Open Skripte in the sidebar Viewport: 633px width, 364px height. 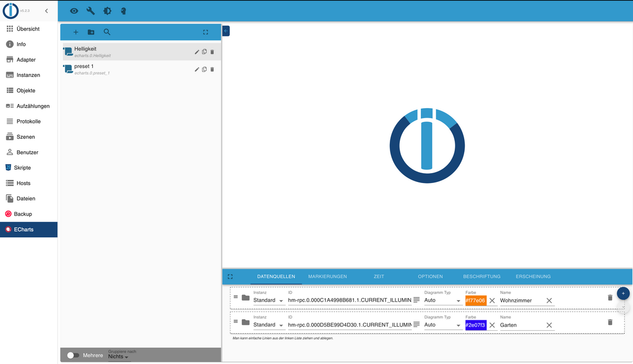click(29, 168)
